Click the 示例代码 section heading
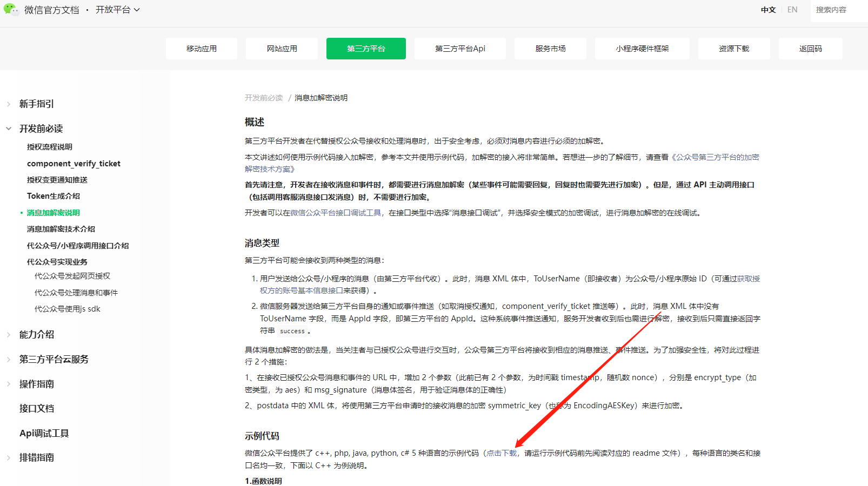868x486 pixels. point(262,436)
